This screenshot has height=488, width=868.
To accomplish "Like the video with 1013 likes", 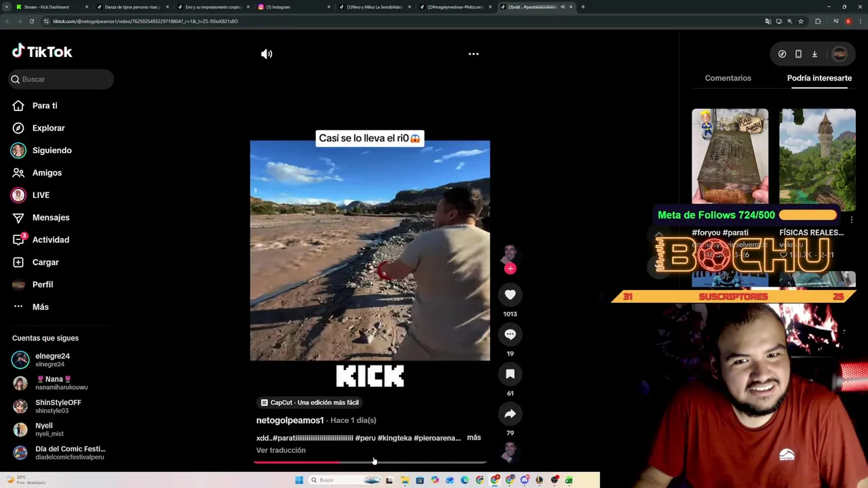I will tap(510, 294).
